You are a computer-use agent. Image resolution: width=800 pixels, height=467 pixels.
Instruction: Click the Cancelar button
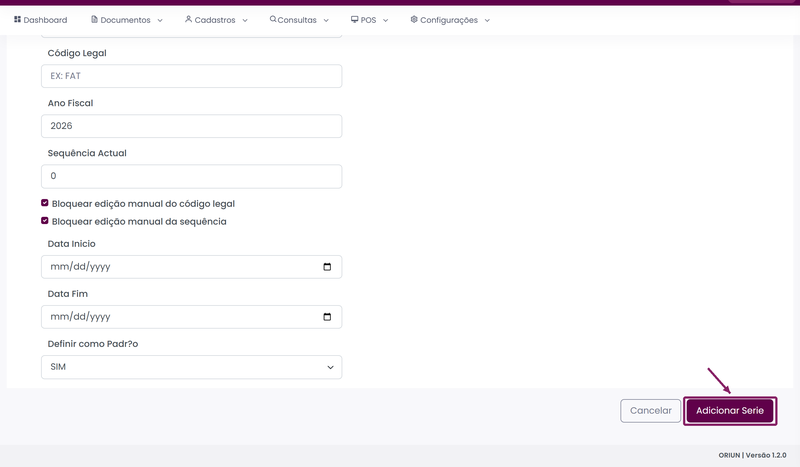point(651,411)
